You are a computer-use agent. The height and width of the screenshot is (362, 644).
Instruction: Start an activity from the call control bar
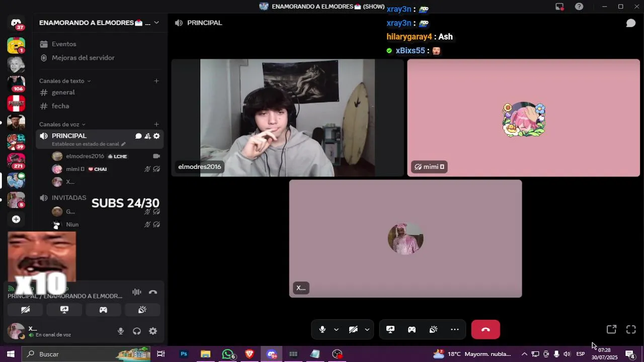(x=412, y=329)
